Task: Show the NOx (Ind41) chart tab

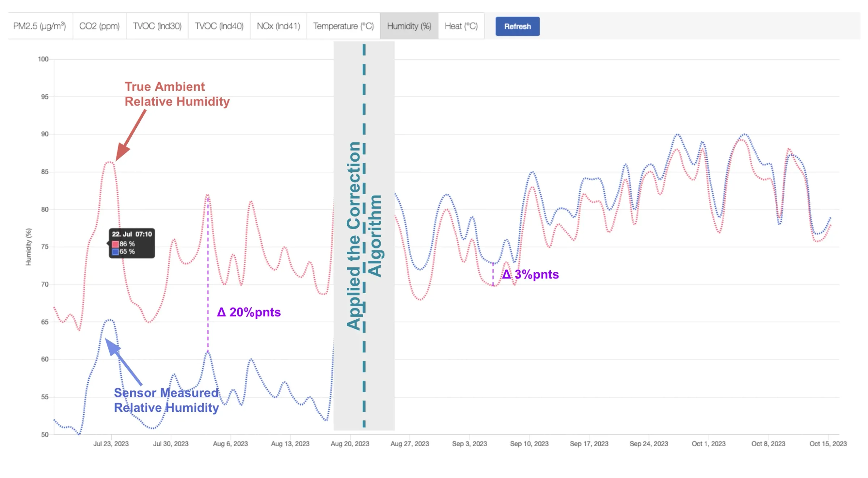Action: tap(278, 26)
